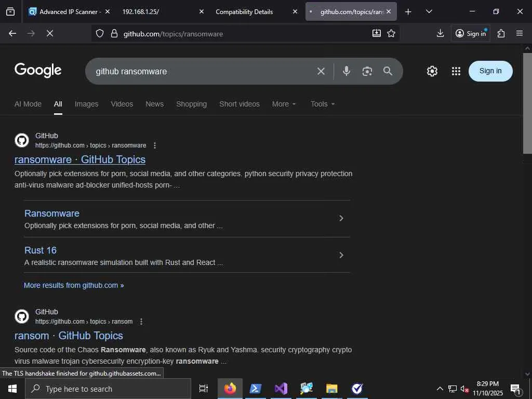This screenshot has height=399, width=532.
Task: Open the Firefox extensions panel
Action: click(501, 33)
